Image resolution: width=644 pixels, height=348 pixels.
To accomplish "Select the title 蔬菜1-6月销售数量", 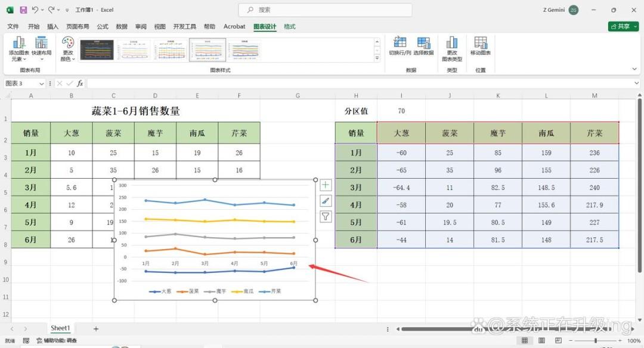I will (135, 111).
